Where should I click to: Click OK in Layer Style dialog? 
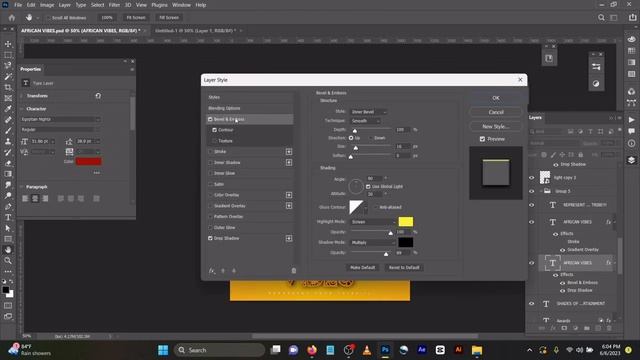pos(496,98)
